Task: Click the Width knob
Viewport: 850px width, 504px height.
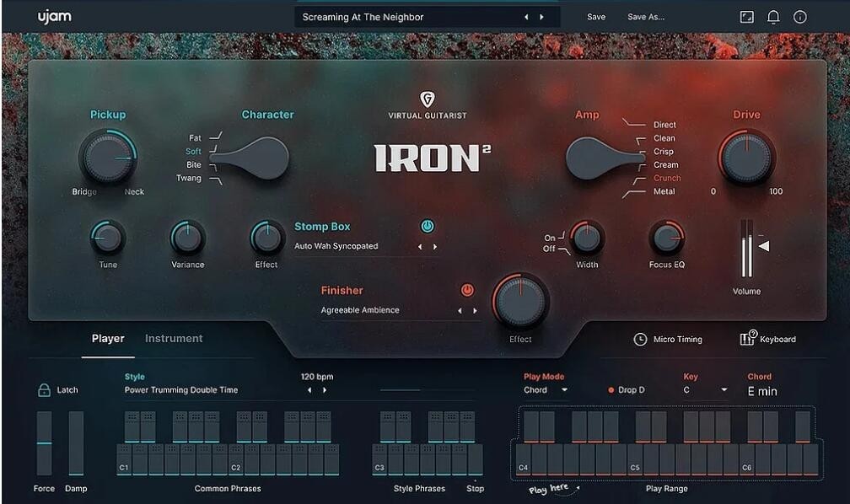Action: [x=587, y=238]
